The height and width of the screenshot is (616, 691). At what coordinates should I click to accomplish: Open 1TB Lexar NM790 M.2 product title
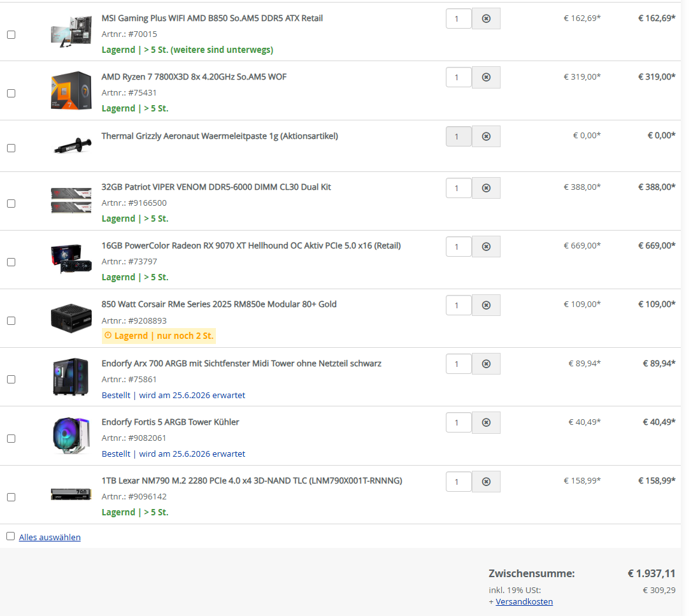252,480
